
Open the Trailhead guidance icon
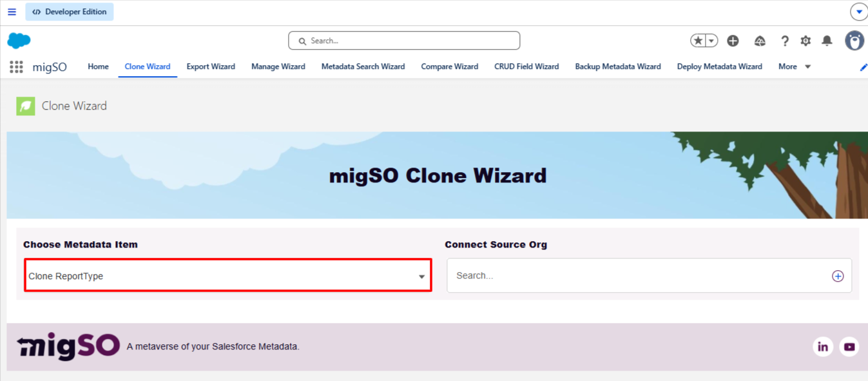(x=760, y=41)
